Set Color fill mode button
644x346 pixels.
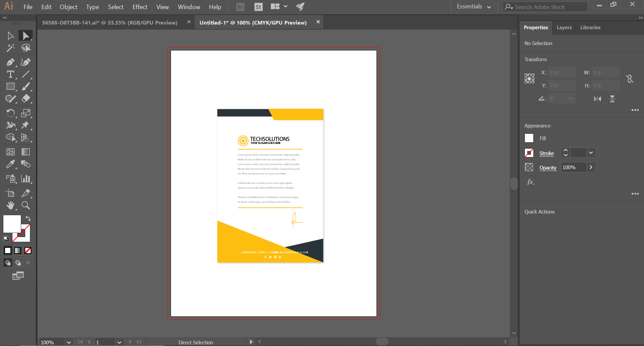8,251
